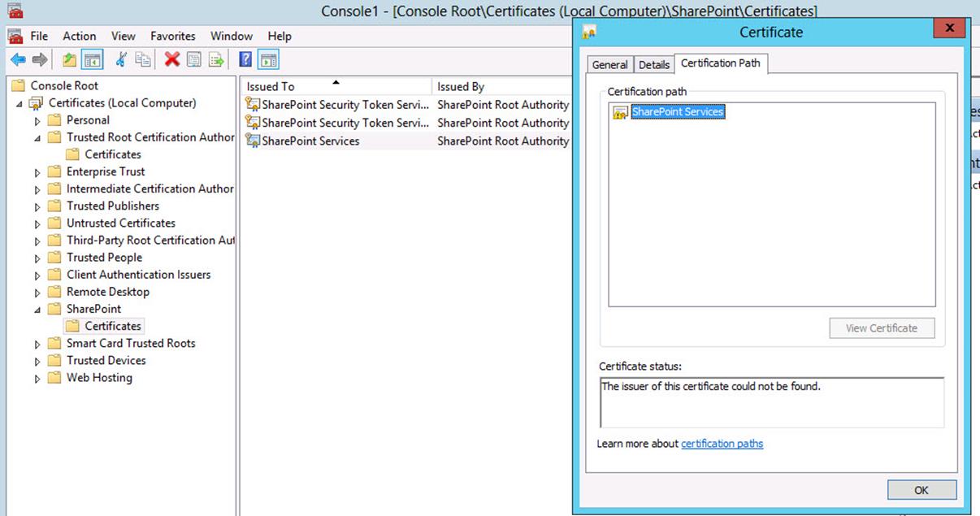Expand Intermediate Certification Authorities node
Image resolution: width=980 pixels, height=516 pixels.
click(37, 189)
